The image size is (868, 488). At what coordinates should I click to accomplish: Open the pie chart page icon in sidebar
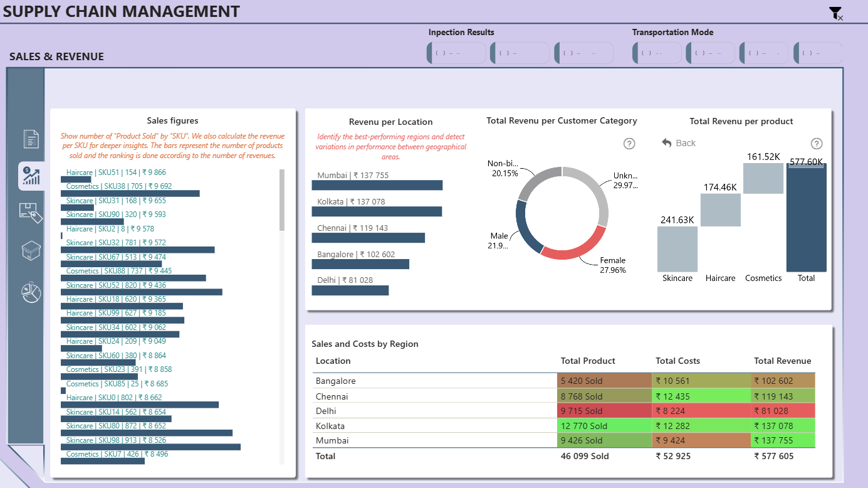pos(31,292)
